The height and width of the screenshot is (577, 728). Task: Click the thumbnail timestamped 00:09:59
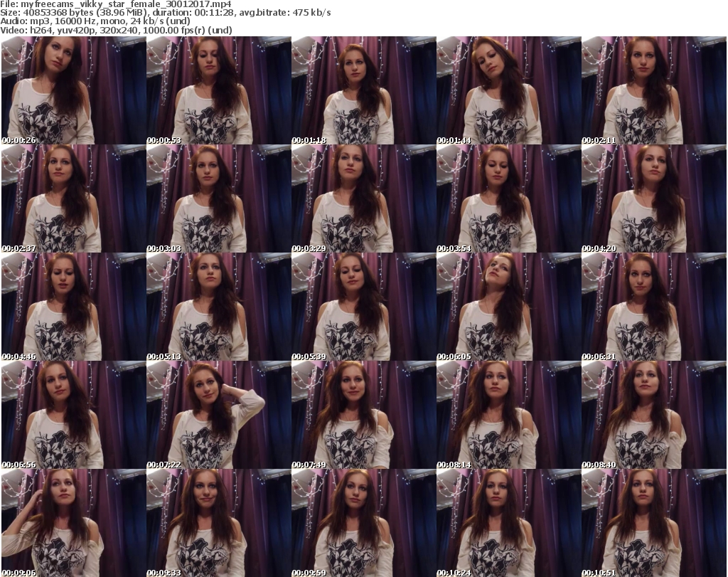pos(364,523)
